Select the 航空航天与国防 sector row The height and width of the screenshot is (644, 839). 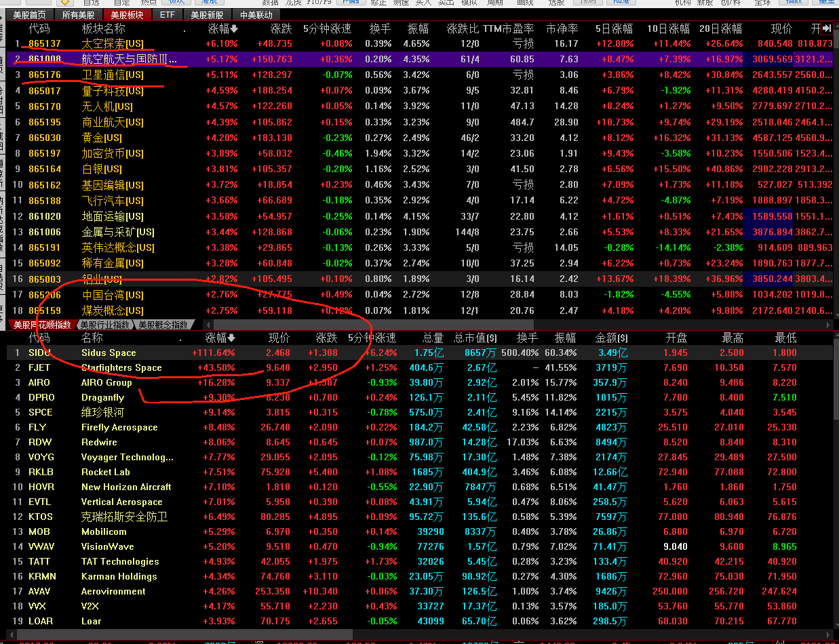point(419,59)
